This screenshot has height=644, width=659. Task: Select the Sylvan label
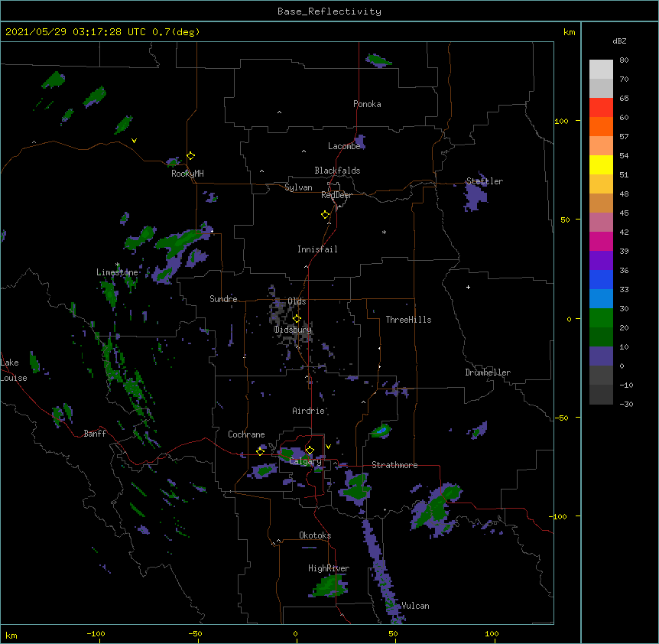pyautogui.click(x=298, y=187)
